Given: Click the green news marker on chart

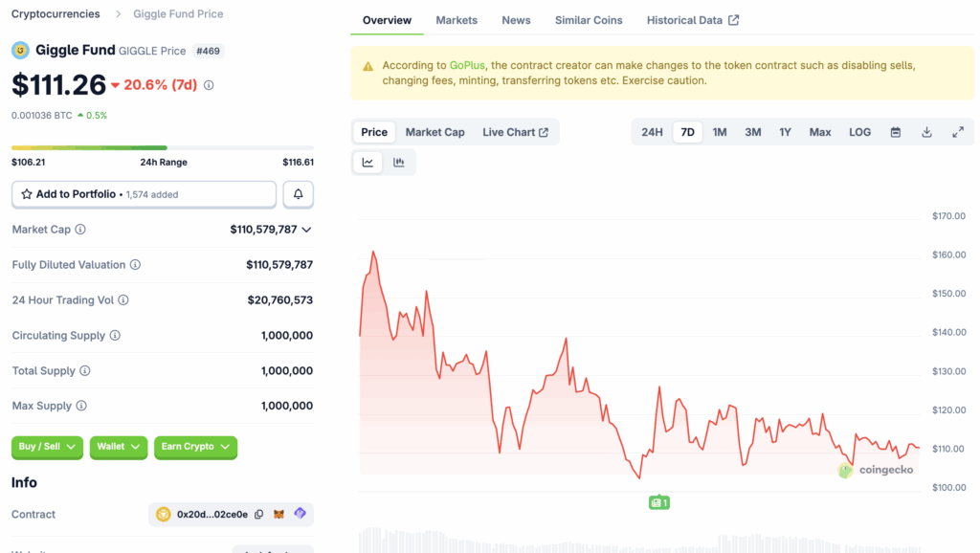Looking at the screenshot, I should click(x=659, y=502).
